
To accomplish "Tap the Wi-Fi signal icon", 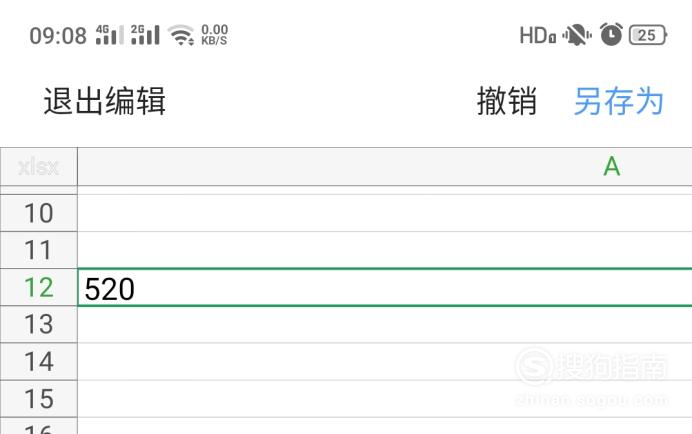I will (181, 35).
